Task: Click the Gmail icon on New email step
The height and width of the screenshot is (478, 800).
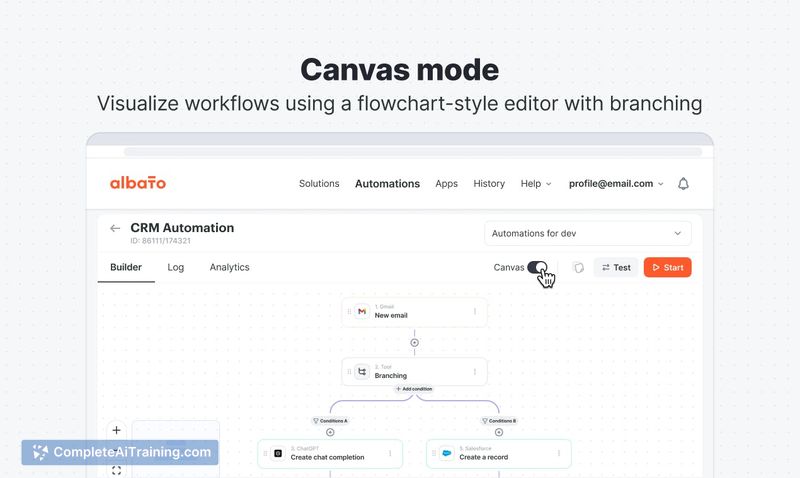Action: (362, 311)
